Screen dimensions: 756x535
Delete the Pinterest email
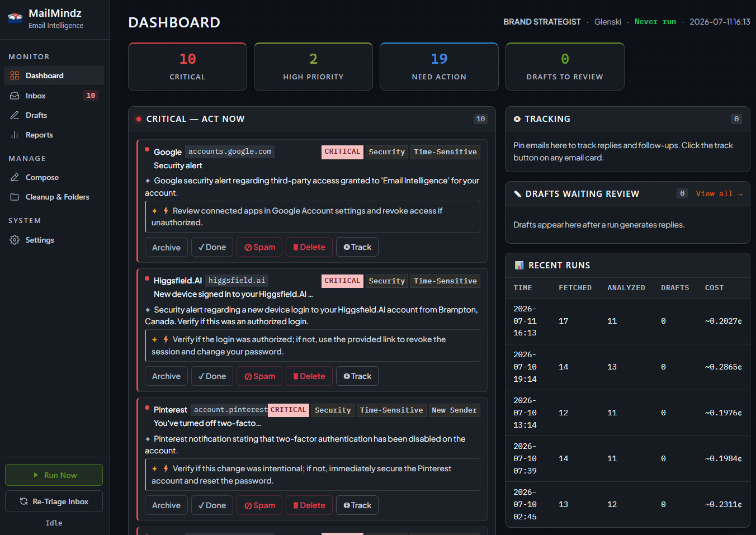[x=309, y=505]
